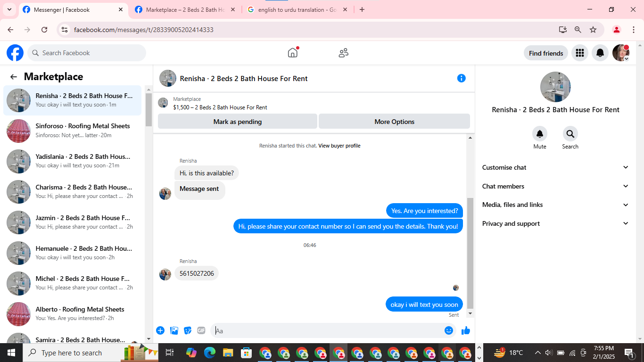Click the Chrome address bar URL
Image resolution: width=644 pixels, height=362 pixels.
143,30
